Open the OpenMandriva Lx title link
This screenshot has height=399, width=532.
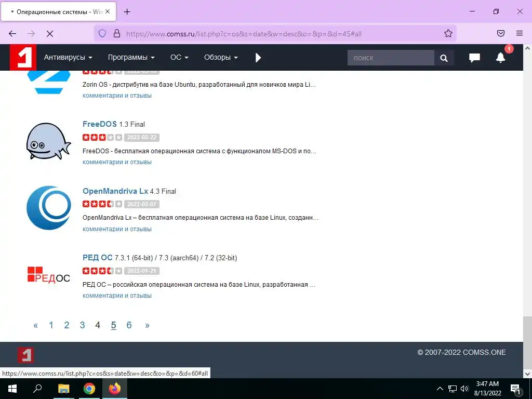click(x=115, y=191)
